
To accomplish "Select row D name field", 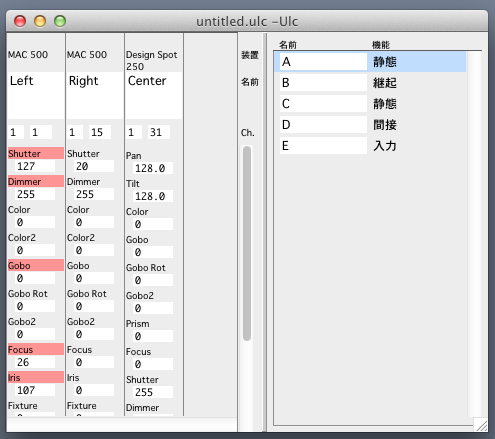I will (x=323, y=124).
